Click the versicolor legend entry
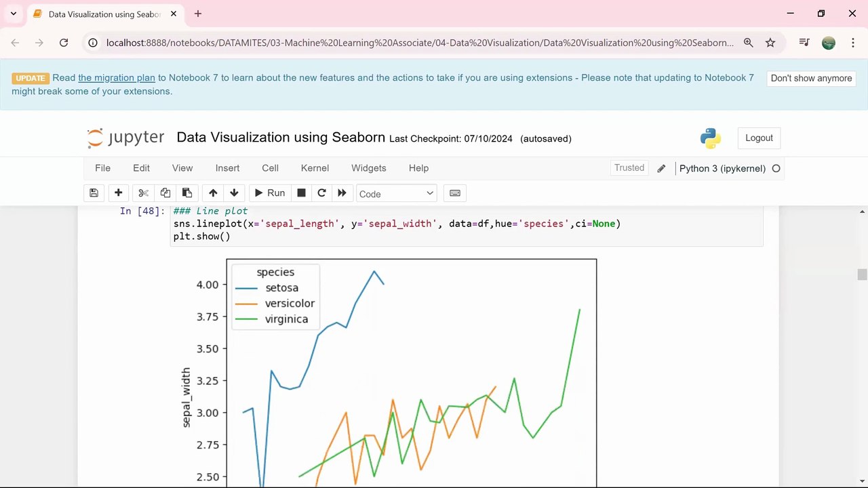Viewport: 868px width, 488px height. [x=275, y=304]
